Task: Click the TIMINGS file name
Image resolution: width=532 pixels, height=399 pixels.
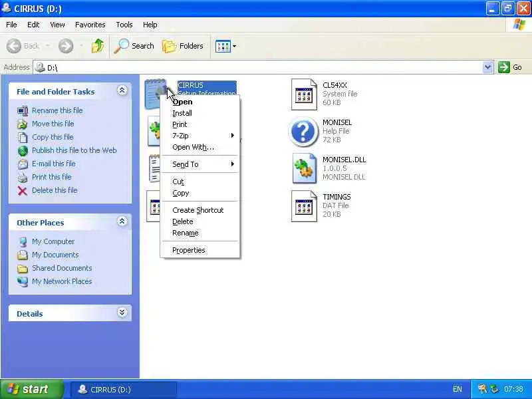Action: [x=336, y=197]
